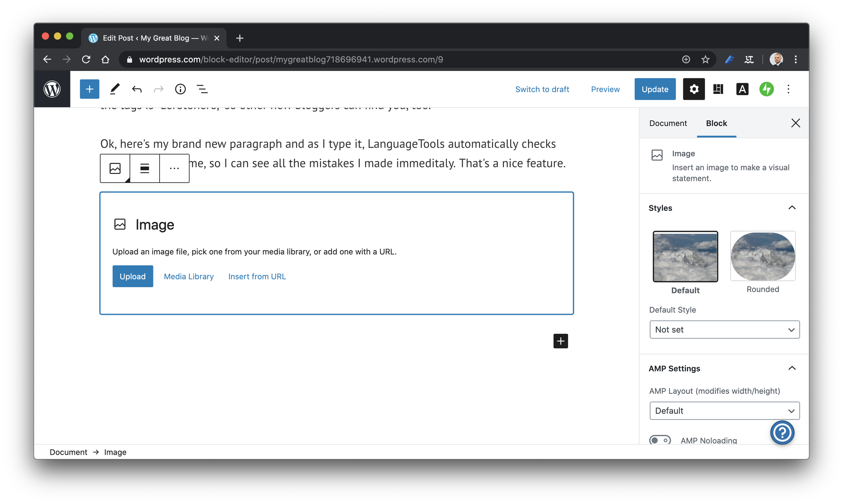Image resolution: width=843 pixels, height=504 pixels.
Task: Switch to the Document tab
Action: click(x=668, y=123)
